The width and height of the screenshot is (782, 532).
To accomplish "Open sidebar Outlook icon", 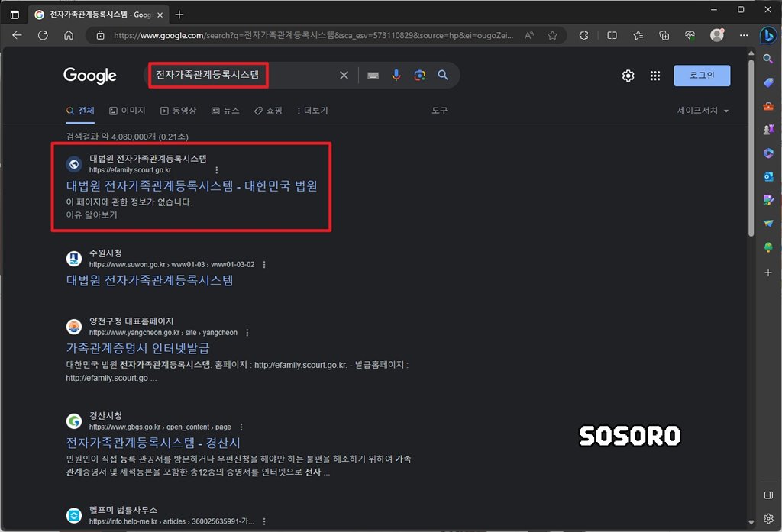I will coord(768,176).
